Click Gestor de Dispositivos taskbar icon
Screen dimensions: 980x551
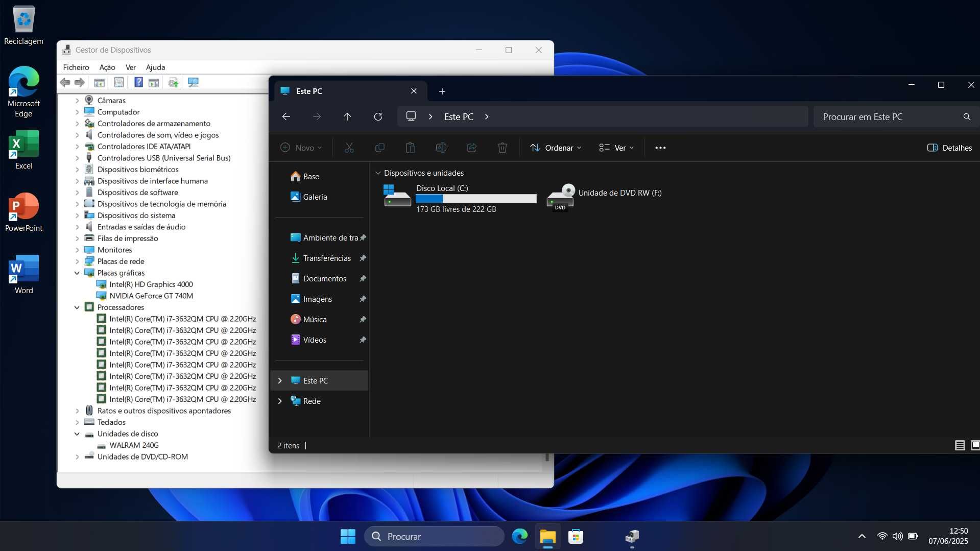tap(632, 536)
